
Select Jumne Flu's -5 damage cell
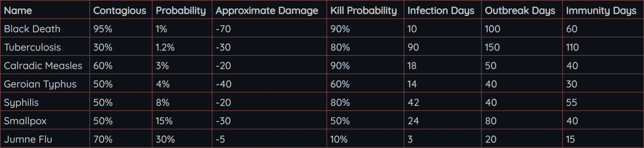(x=220, y=139)
